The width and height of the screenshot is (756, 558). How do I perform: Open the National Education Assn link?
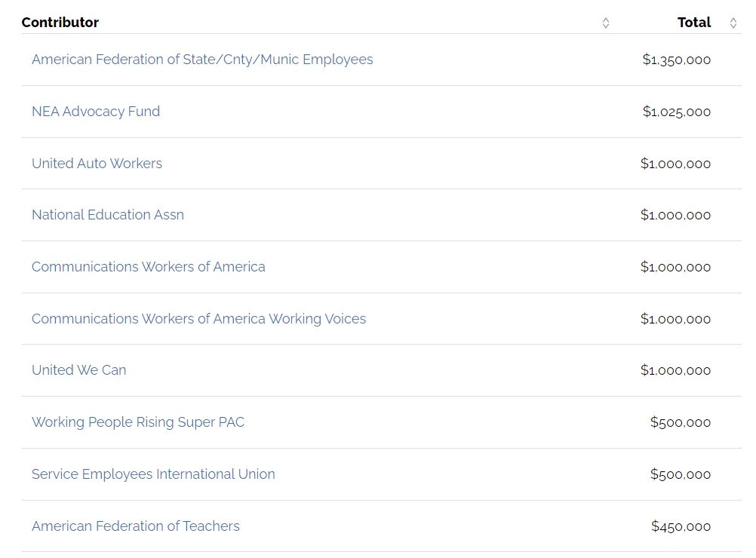(x=108, y=215)
